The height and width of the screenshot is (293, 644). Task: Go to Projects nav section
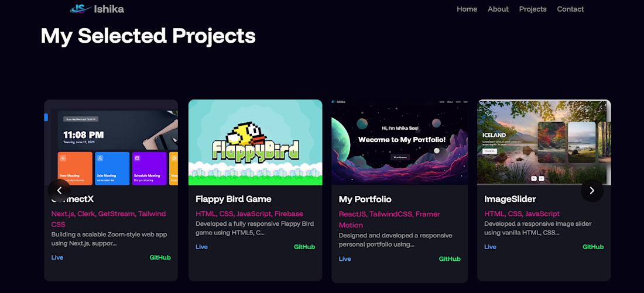pyautogui.click(x=533, y=9)
